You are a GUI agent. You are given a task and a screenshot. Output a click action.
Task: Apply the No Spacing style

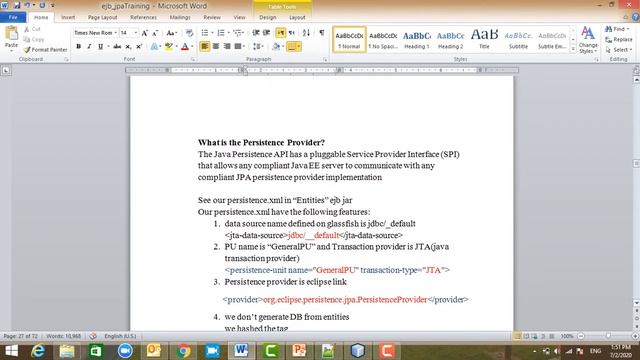click(383, 40)
